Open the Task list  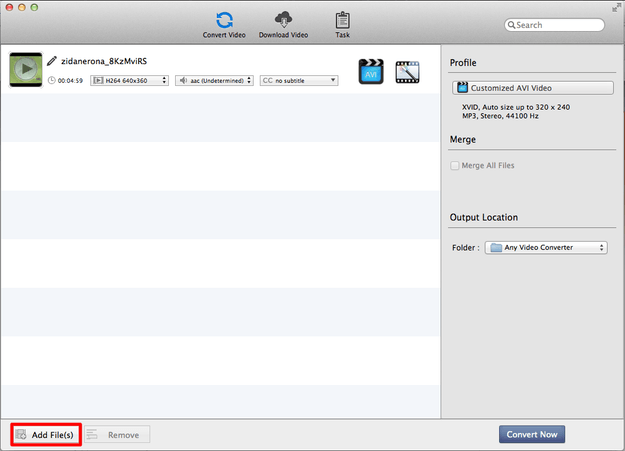(342, 25)
